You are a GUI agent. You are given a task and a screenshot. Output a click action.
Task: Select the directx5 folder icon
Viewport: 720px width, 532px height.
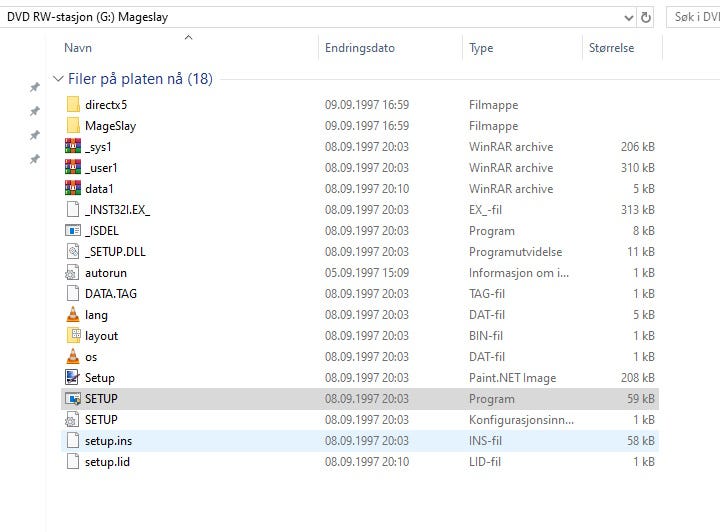pos(73,105)
